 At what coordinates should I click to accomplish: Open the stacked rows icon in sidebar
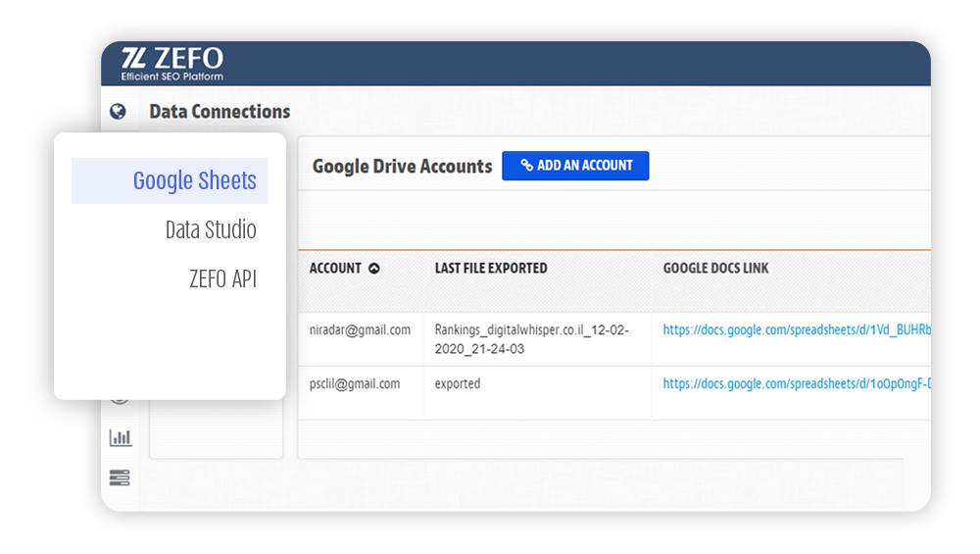tap(120, 478)
